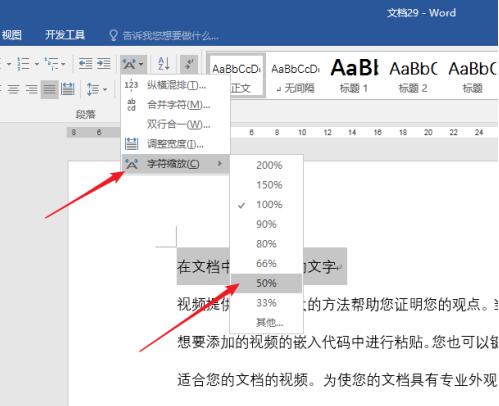This screenshot has height=406, width=499.
Task: Set character scaling to 200%
Action: [267, 165]
